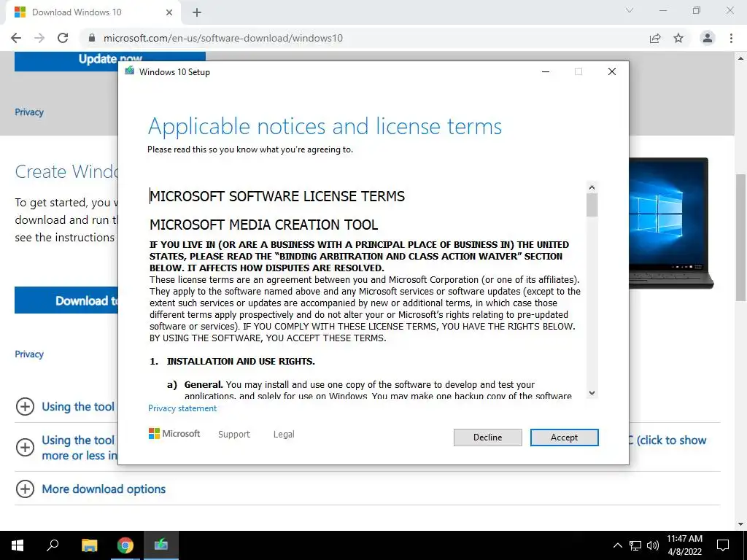The width and height of the screenshot is (747, 560).
Task: Click the Windows 10 Setup title icon
Action: click(x=130, y=71)
